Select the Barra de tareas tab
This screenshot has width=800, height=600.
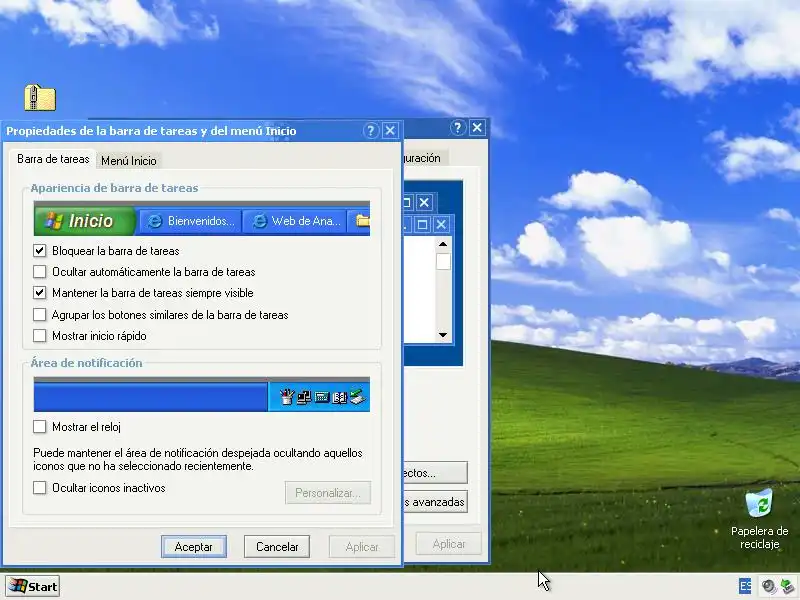click(x=53, y=159)
